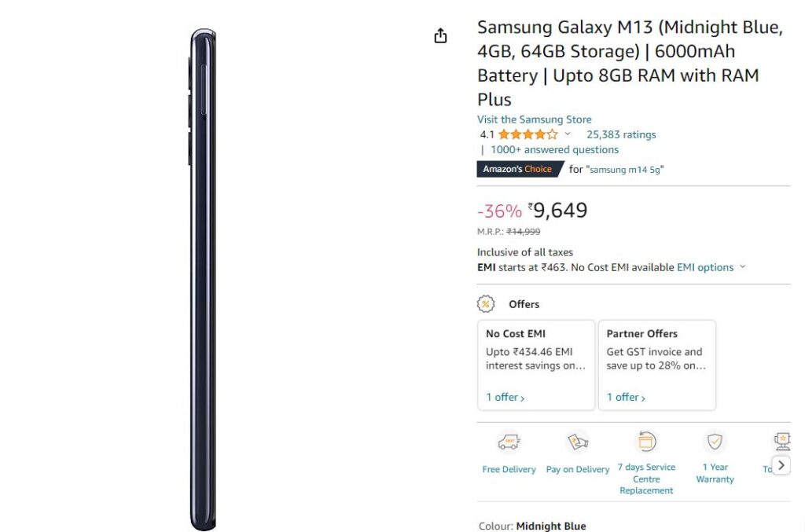This screenshot has height=532, width=805.
Task: Click the 1 Year Warranty shield icon
Action: pyautogui.click(x=715, y=441)
